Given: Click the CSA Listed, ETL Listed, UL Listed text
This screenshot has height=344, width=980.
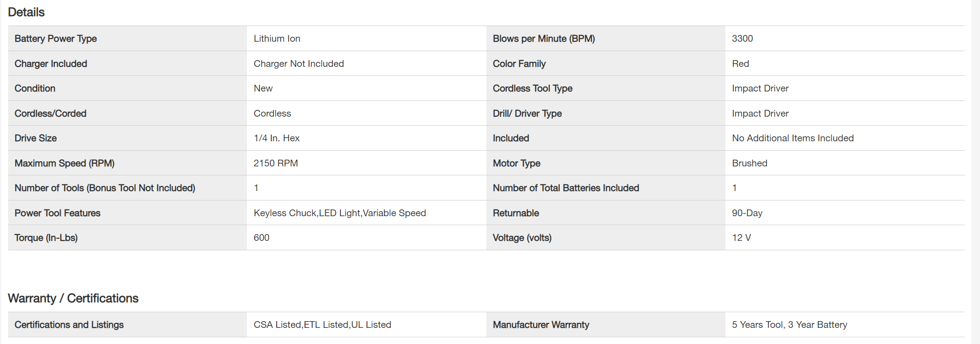Looking at the screenshot, I should 322,325.
